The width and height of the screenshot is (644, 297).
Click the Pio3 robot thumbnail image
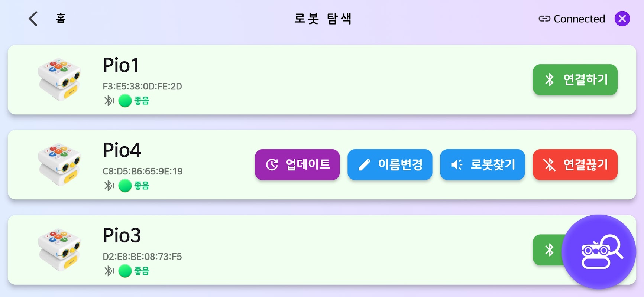[x=59, y=249]
